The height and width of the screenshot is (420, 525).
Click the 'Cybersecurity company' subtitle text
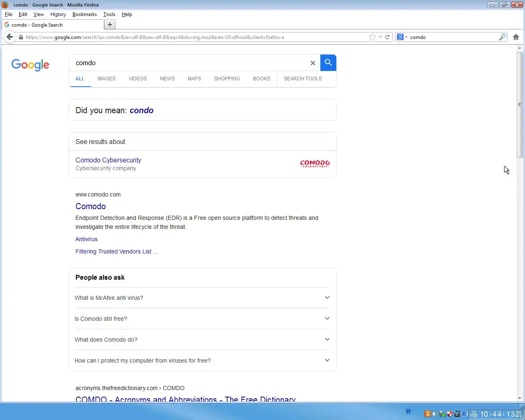coord(106,168)
